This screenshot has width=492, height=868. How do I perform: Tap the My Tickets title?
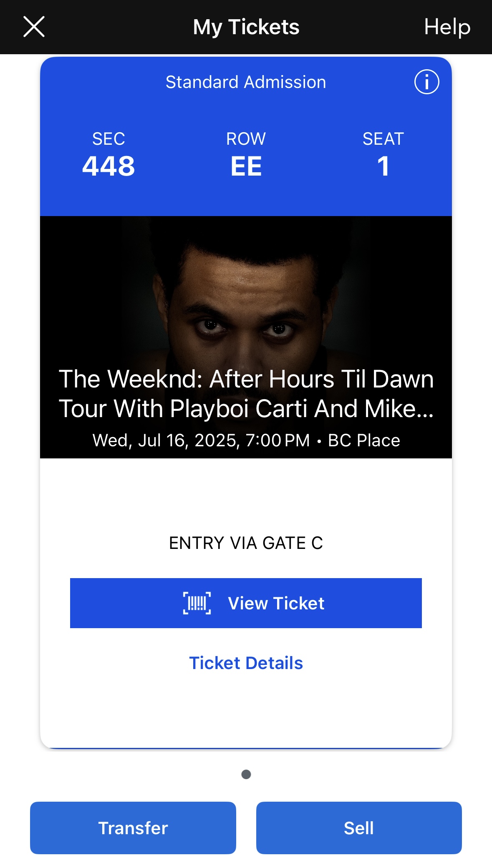pos(246,27)
